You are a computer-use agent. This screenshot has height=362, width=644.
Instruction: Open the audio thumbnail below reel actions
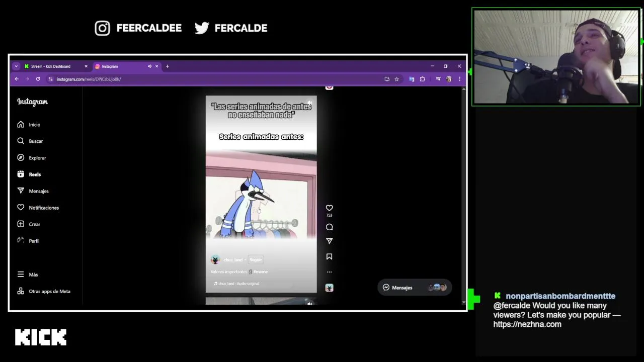pyautogui.click(x=329, y=288)
